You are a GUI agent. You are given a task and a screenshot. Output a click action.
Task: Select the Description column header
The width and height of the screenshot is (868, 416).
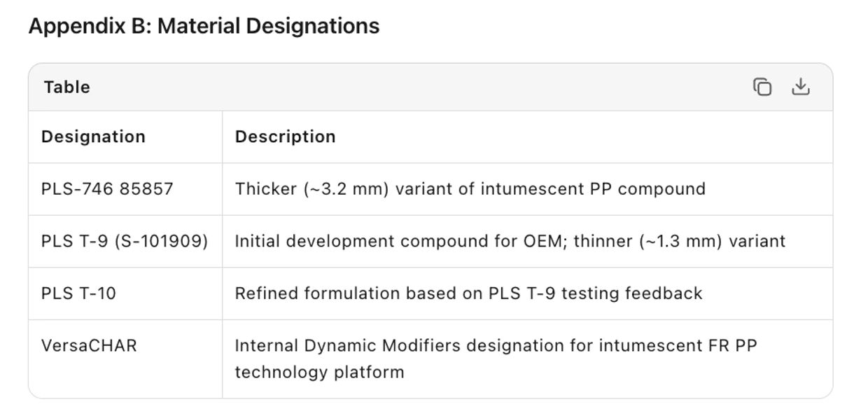click(x=285, y=137)
